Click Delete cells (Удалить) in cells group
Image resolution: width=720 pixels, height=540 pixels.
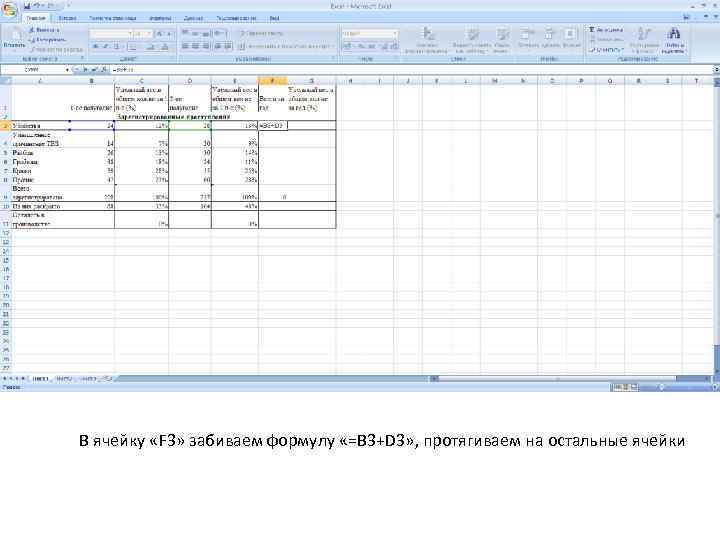click(550, 39)
